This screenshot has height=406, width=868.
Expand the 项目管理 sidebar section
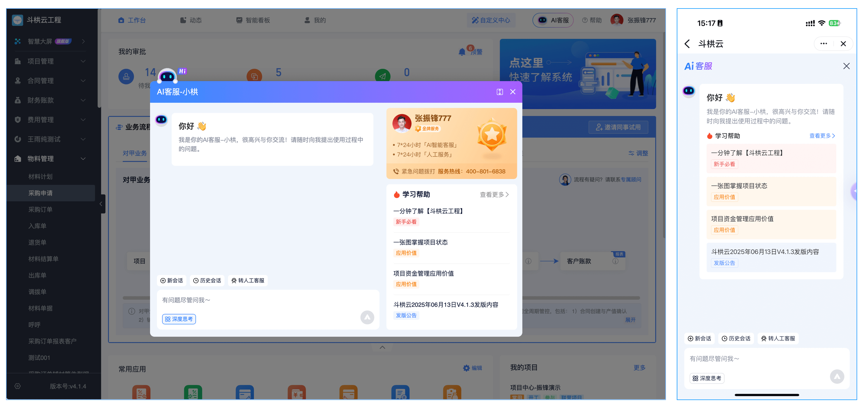pos(50,61)
